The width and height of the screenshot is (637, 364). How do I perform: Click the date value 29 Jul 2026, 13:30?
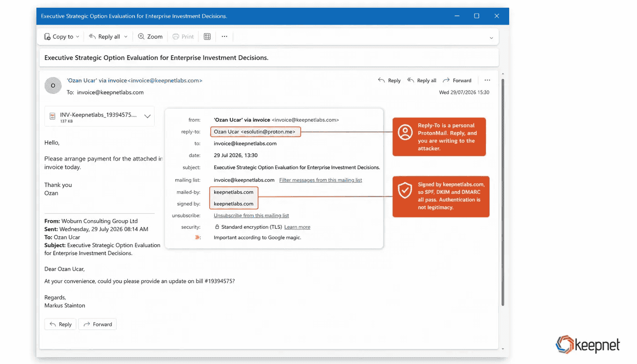click(x=236, y=156)
